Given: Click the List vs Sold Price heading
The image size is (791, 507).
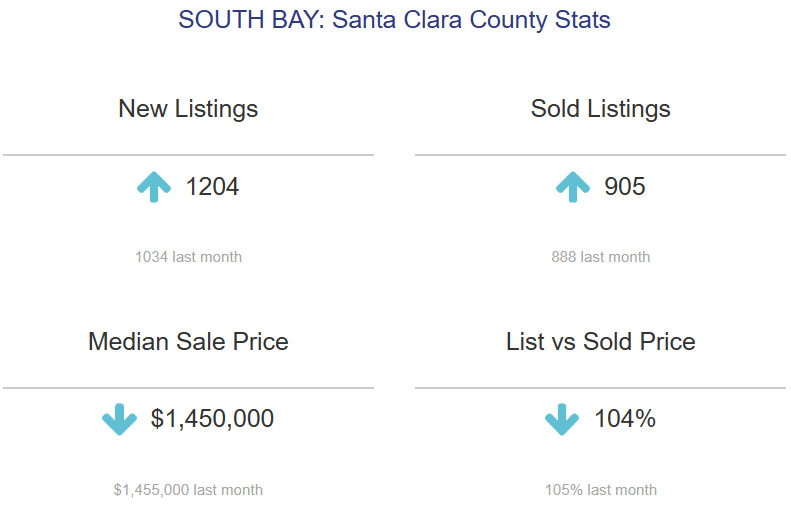Looking at the screenshot, I should click(600, 342).
